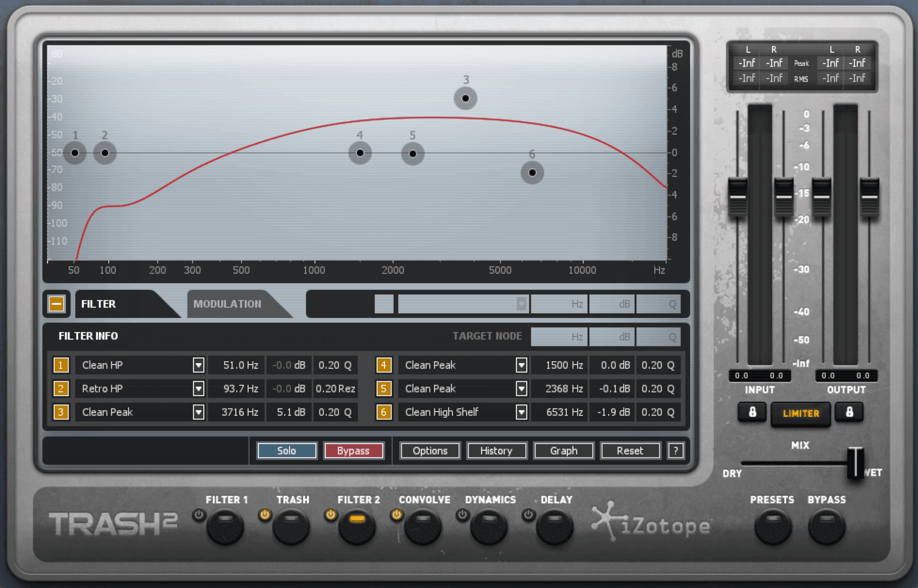Toggle filter band 4 number box
The height and width of the screenshot is (588, 918).
pos(384,365)
